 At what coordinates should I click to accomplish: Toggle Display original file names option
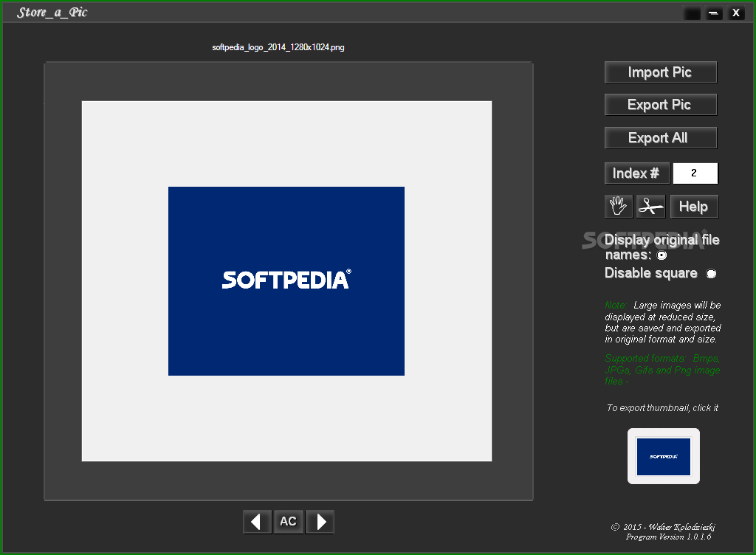(662, 255)
